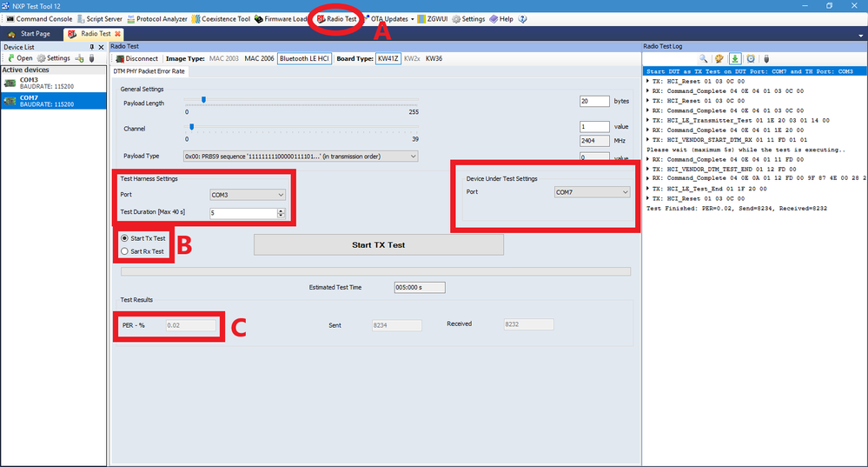Expand the HCI_VENDOR_START_DTM_RX log entry
Viewport: 868px width, 467px height.
648,140
